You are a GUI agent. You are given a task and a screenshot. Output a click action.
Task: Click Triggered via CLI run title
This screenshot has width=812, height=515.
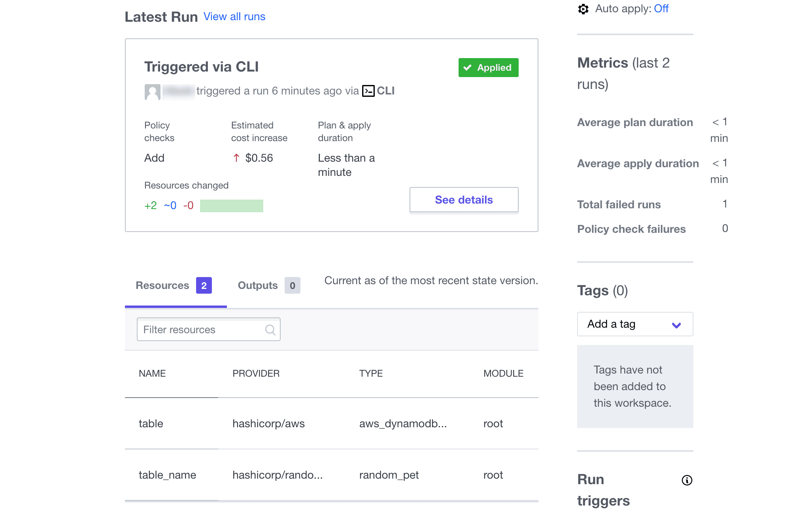click(x=202, y=67)
